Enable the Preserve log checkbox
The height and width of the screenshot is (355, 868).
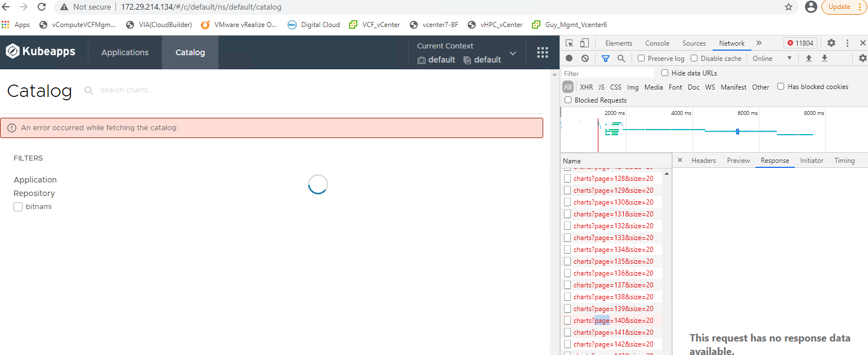pyautogui.click(x=640, y=58)
